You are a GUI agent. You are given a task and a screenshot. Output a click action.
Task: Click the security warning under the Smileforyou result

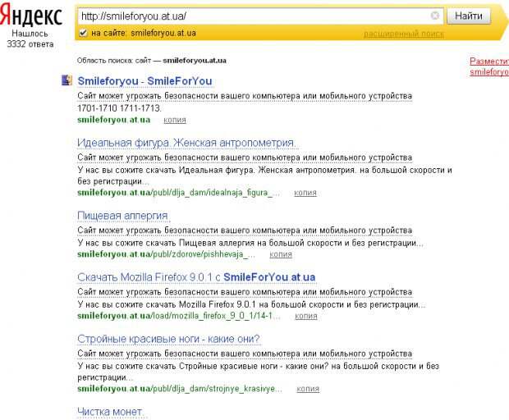[x=245, y=96]
